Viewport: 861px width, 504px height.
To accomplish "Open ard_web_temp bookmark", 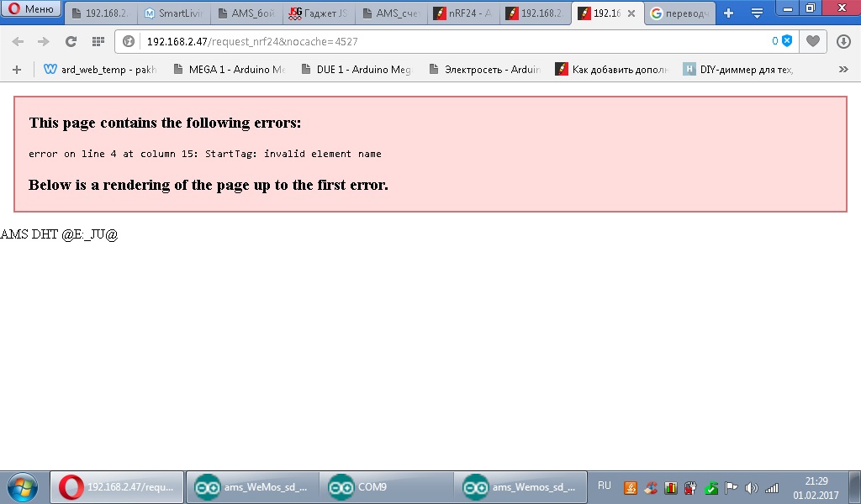I will (100, 70).
